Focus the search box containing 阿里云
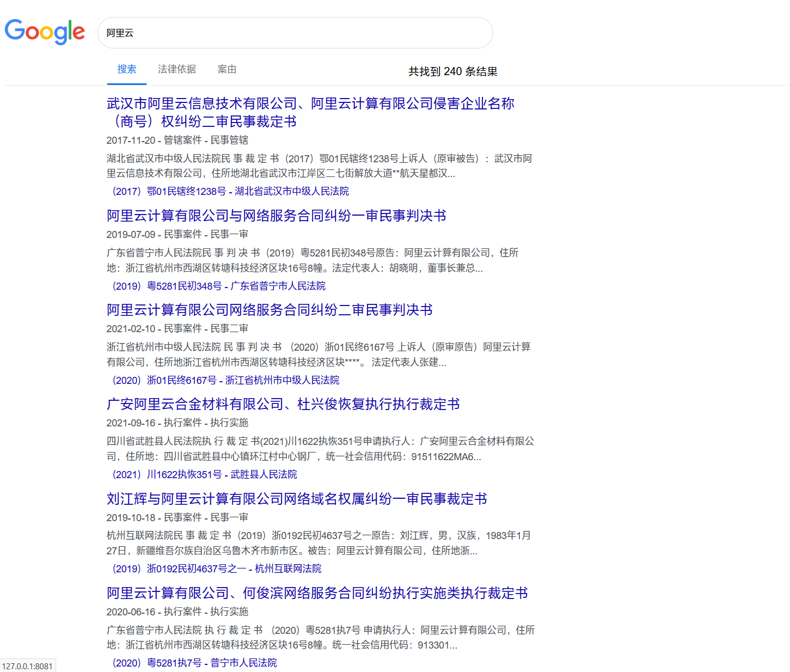 coord(295,33)
